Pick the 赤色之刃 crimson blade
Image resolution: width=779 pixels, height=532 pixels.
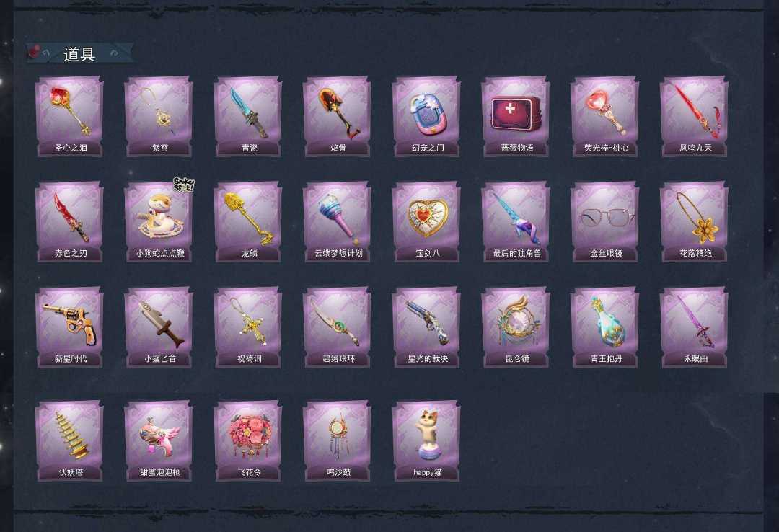coord(69,221)
